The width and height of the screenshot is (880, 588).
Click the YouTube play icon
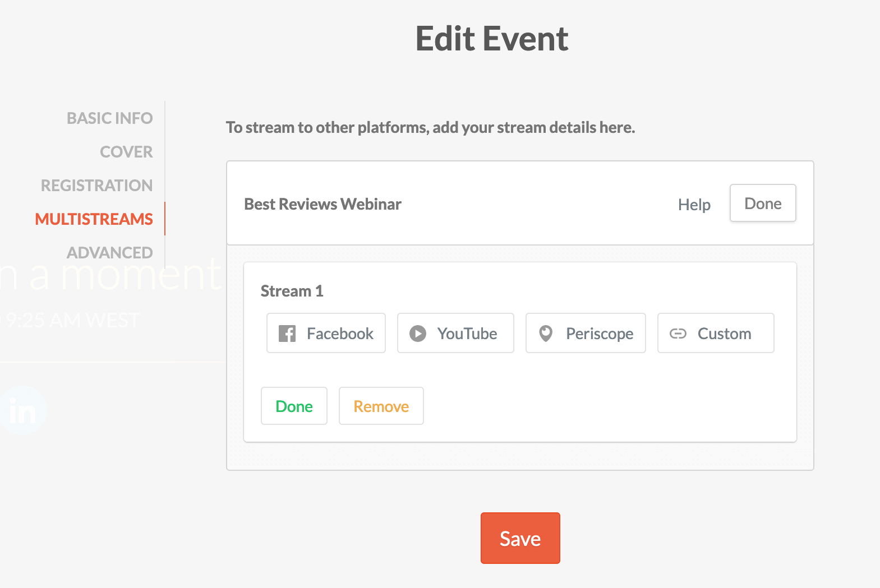point(418,334)
